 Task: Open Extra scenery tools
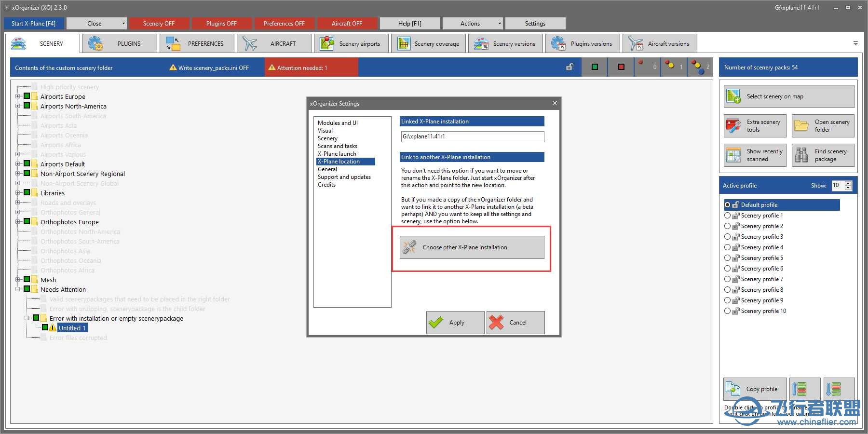(755, 126)
